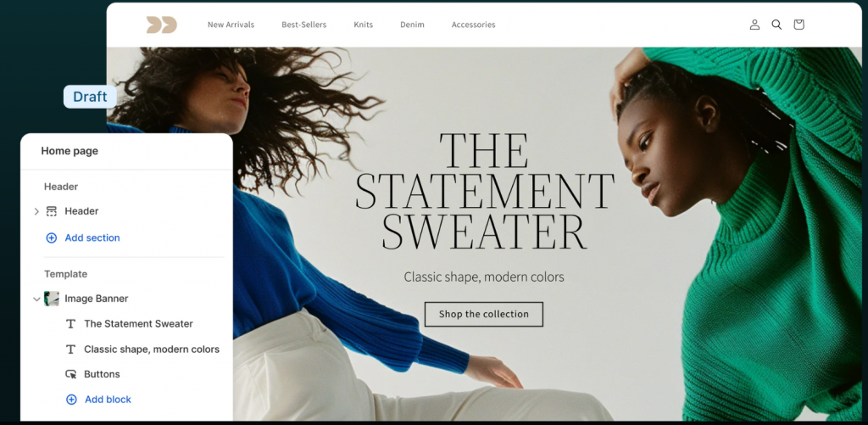Click the Buttons block cursor icon
This screenshot has height=425, width=868.
coord(71,374)
